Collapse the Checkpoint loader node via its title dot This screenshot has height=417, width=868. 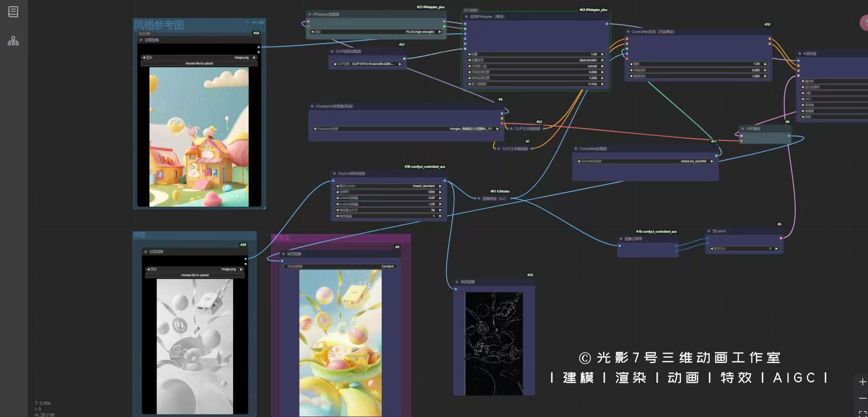coord(312,106)
